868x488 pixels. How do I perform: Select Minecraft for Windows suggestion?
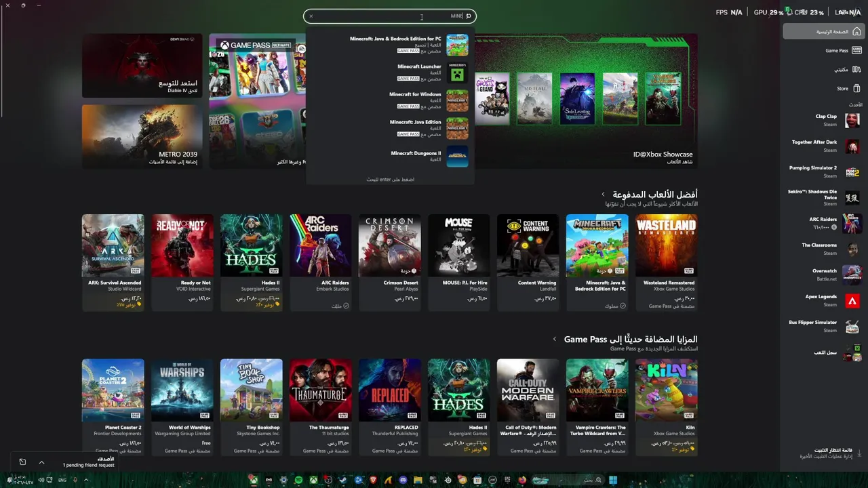click(x=390, y=100)
